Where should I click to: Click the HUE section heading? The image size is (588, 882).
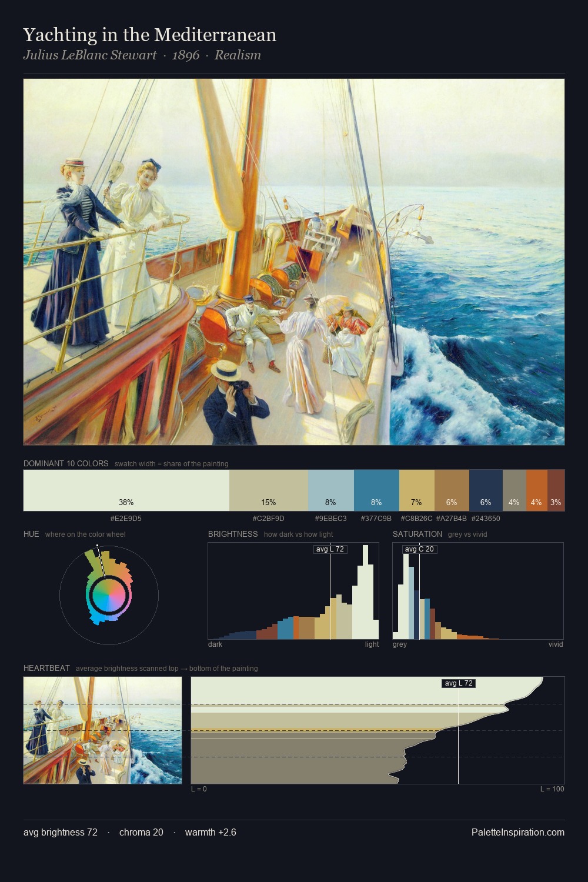pyautogui.click(x=31, y=534)
